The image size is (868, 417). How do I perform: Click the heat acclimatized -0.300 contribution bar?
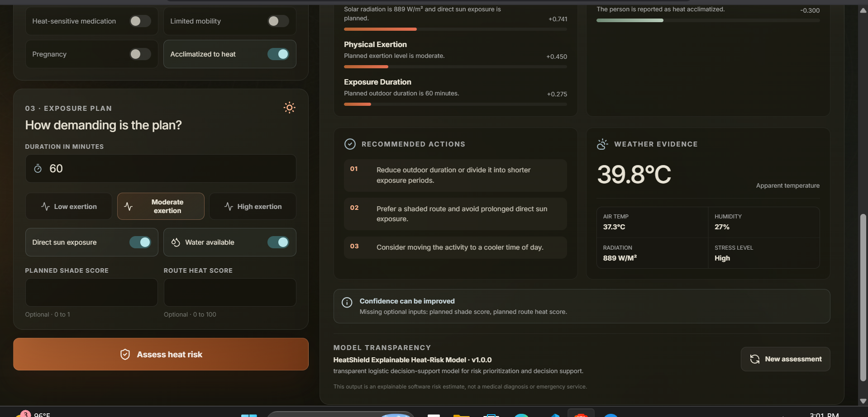point(708,20)
